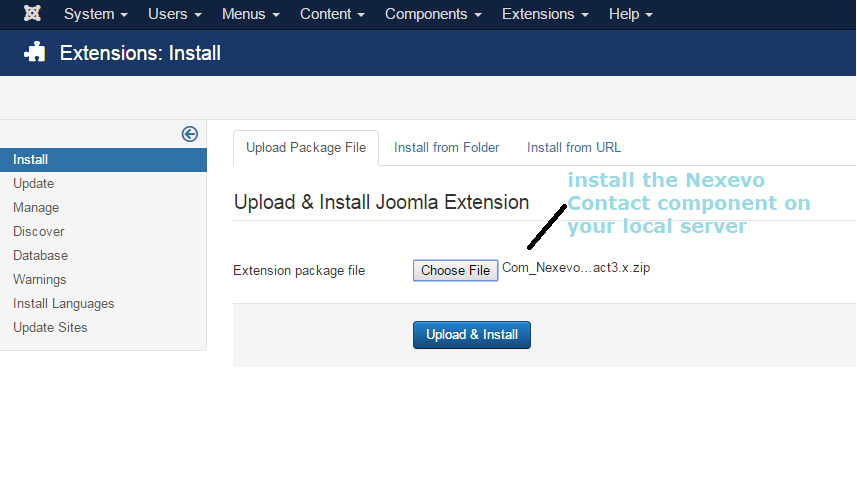
Task: Open Warnings in the sidebar
Action: (40, 280)
